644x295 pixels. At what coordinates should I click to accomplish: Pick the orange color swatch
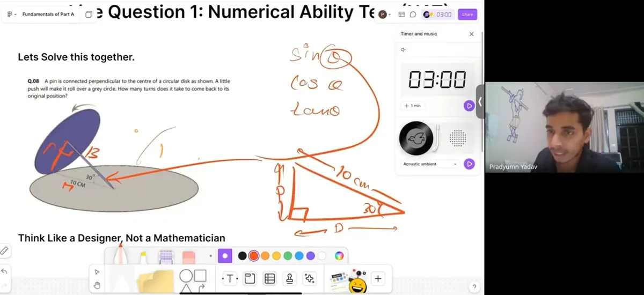[x=265, y=256]
